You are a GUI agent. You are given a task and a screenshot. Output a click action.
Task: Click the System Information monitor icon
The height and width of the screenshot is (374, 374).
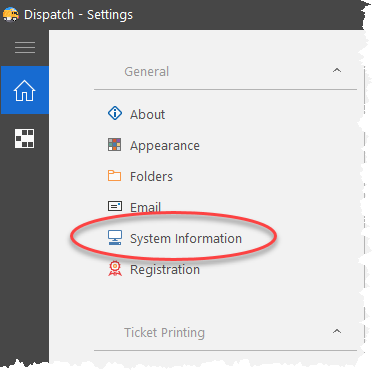pyautogui.click(x=115, y=238)
